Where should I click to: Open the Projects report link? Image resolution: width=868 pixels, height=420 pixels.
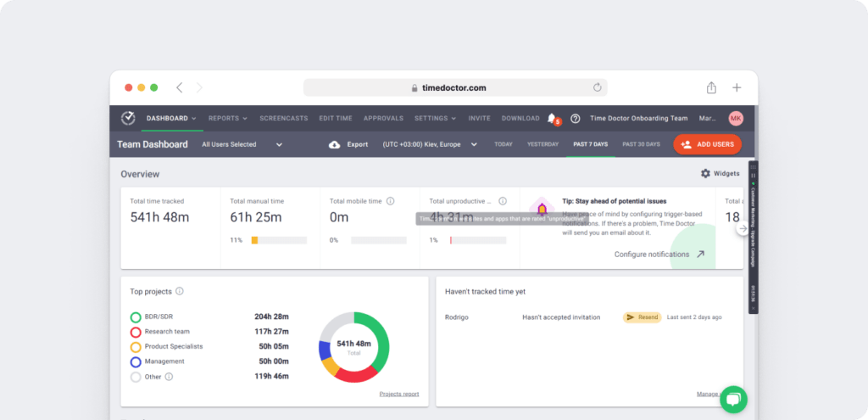398,394
